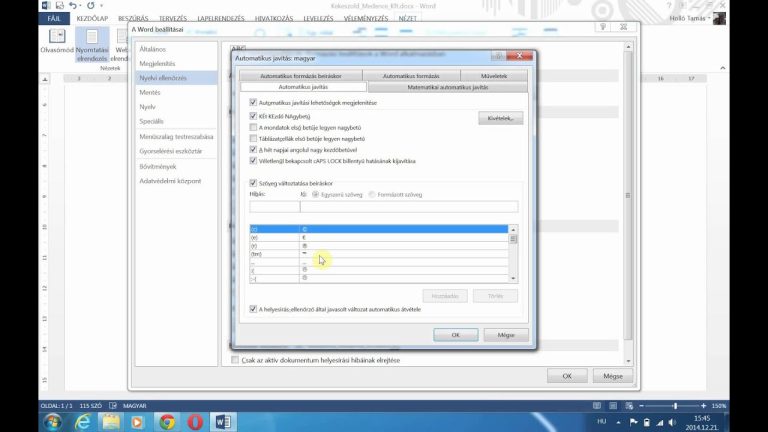Toggle cAPS LOCK hatásának kijavítása checkbox

[x=253, y=161]
